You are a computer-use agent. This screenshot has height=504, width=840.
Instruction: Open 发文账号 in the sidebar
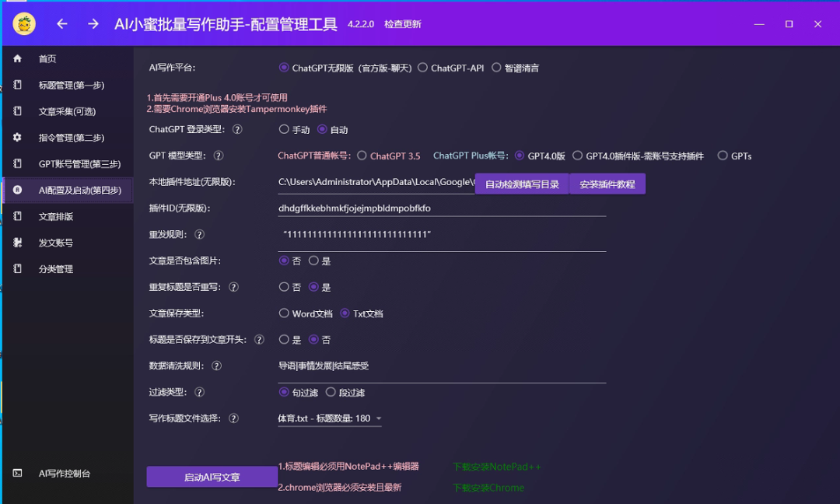click(68, 243)
